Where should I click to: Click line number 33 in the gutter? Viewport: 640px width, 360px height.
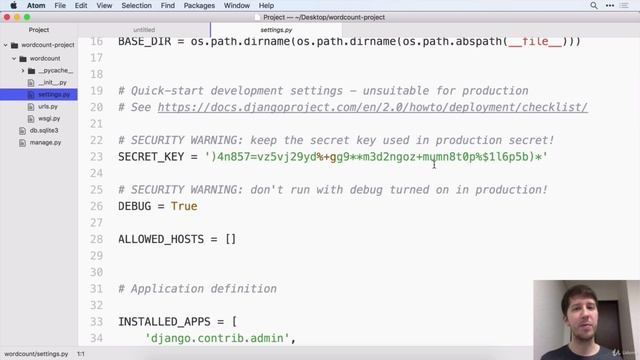(96, 322)
